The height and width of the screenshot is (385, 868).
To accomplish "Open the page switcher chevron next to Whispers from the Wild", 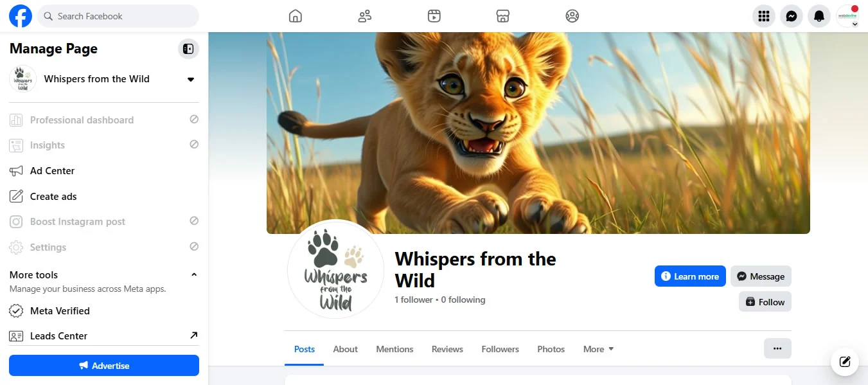I will 190,80.
